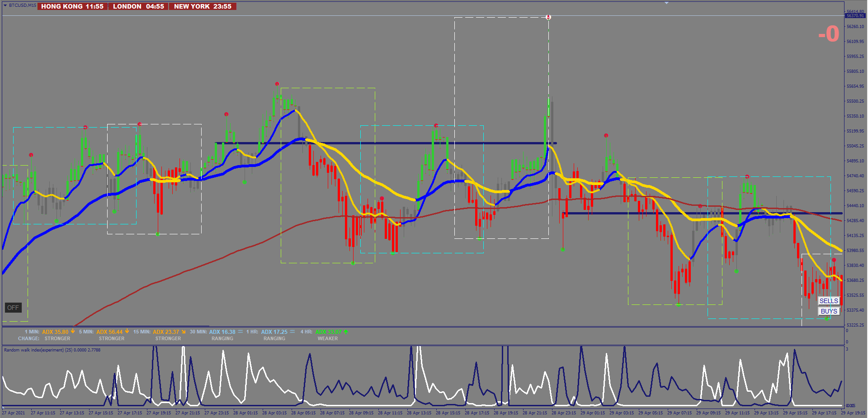
Task: Click the green ADX 33.07 value
Action: pos(329,332)
